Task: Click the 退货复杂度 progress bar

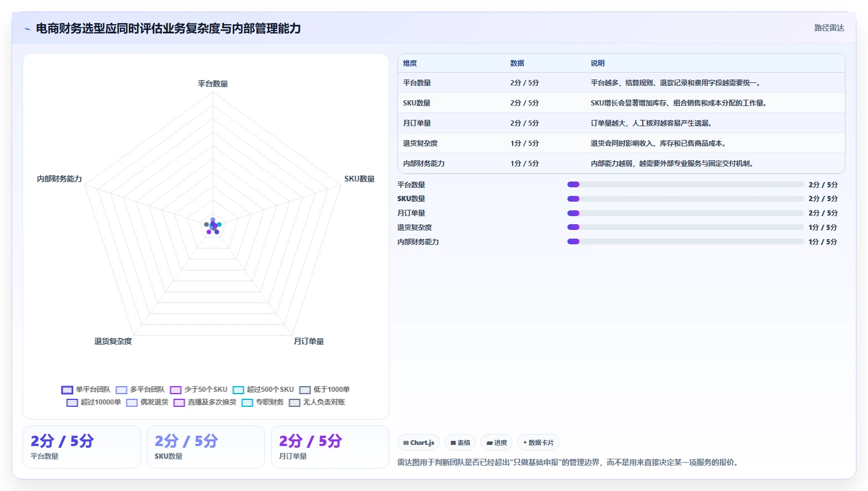Action: pyautogui.click(x=685, y=227)
